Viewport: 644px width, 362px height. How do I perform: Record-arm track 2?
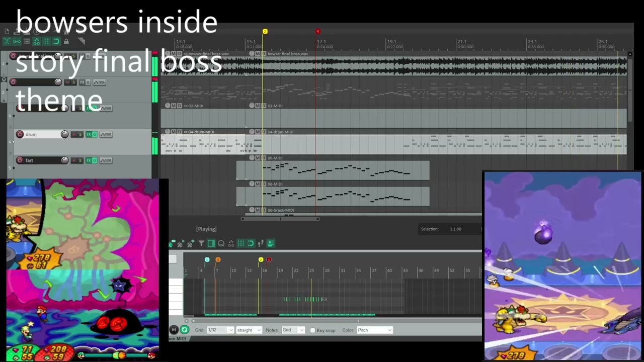tap(13, 82)
